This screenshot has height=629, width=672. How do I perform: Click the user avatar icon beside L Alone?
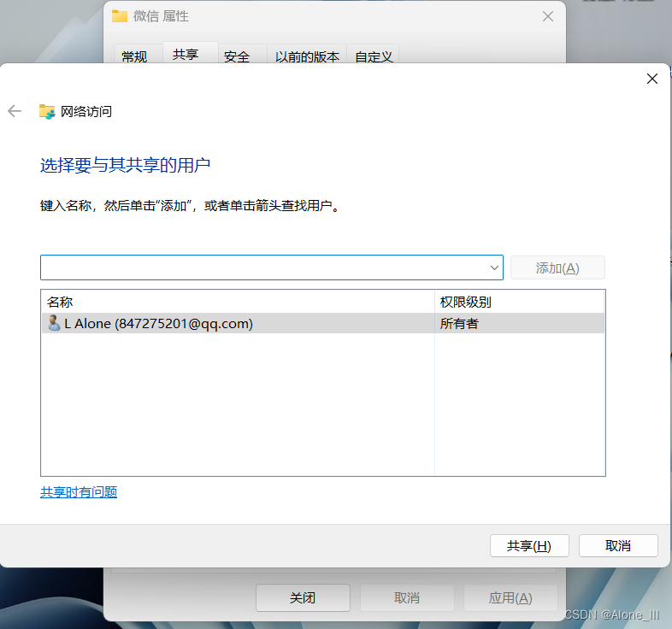(54, 323)
